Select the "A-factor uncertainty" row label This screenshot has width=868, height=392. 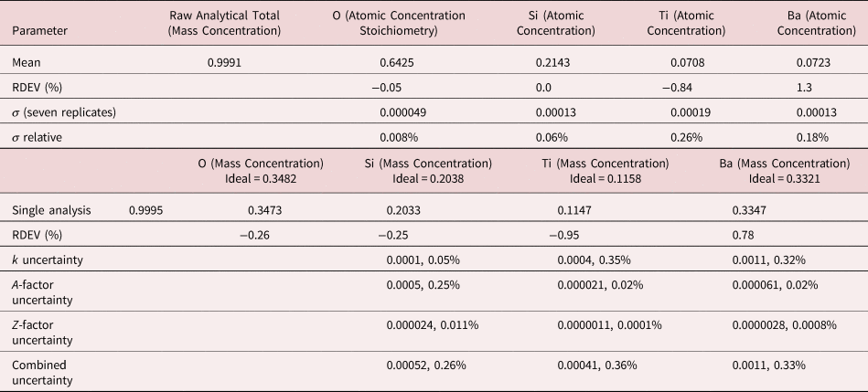pyautogui.click(x=43, y=292)
